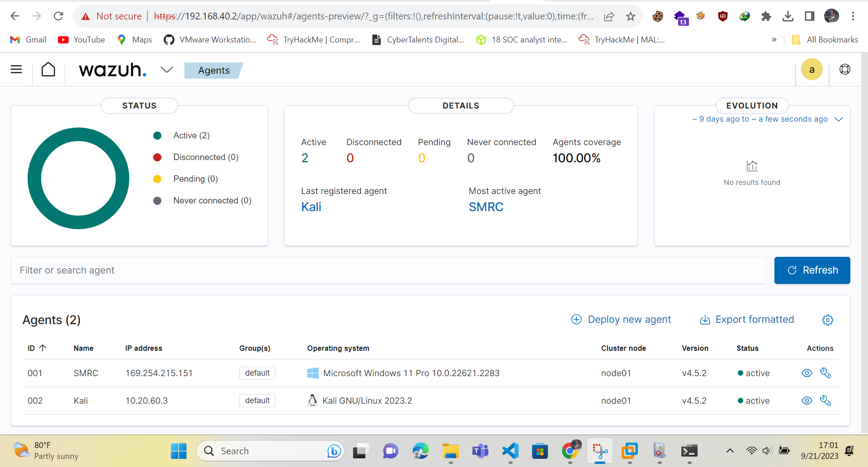Filter by Never connected count 0
This screenshot has width=868, height=467.
(471, 158)
